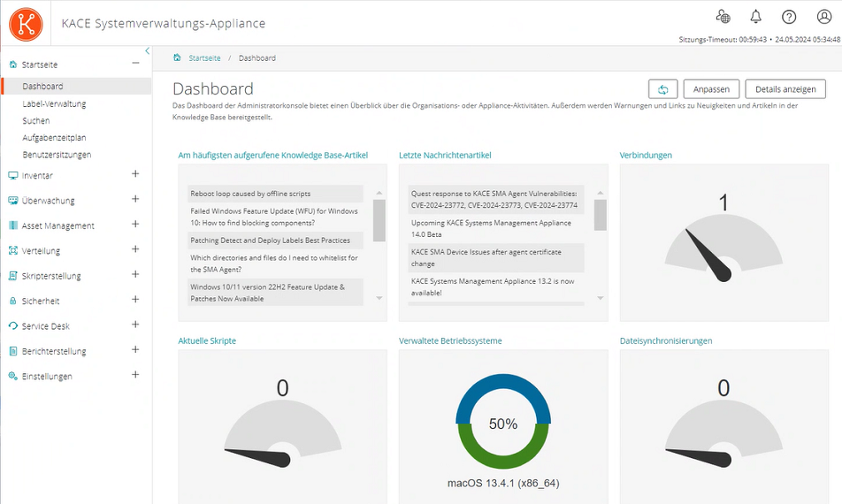
Task: Click the globe network settings icon
Action: 723,17
